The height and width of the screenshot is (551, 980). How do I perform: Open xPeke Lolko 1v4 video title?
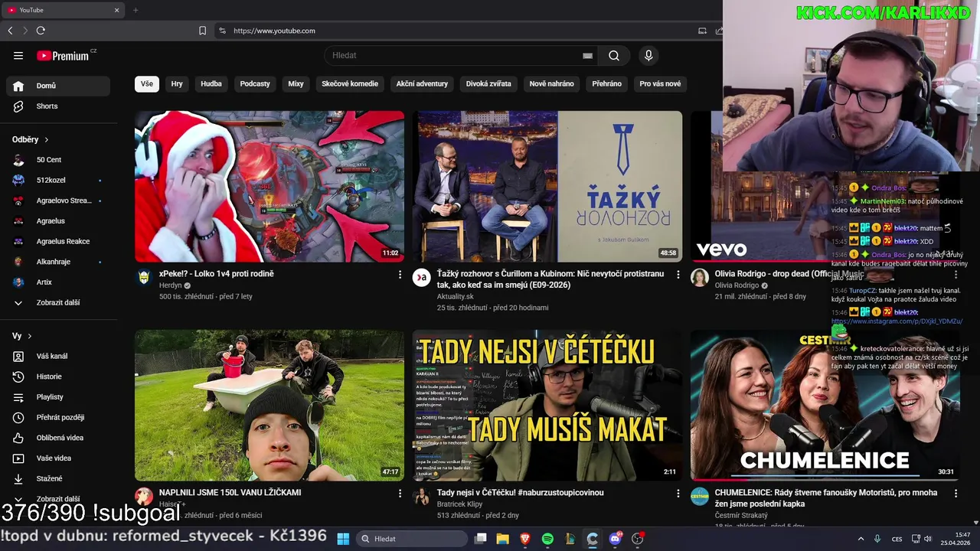click(216, 274)
